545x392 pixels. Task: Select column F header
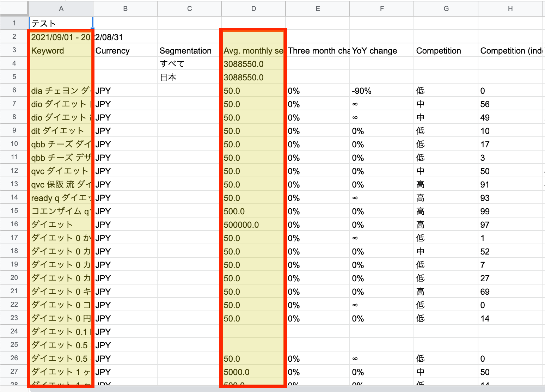(382, 8)
